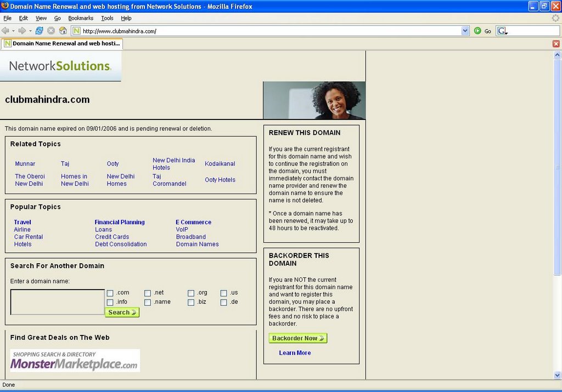Click the NetworkSolutions logo
This screenshot has width=562, height=392.
[60, 66]
